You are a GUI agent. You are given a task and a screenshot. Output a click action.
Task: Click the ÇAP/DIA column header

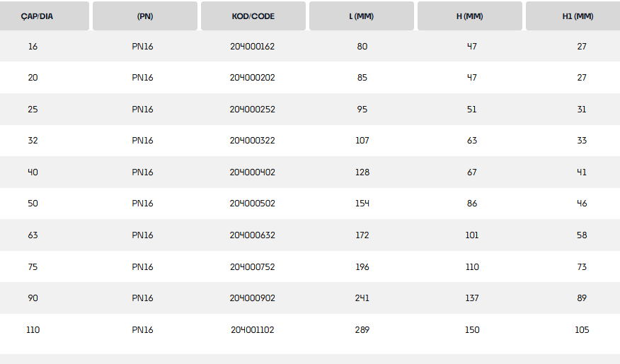(x=37, y=16)
